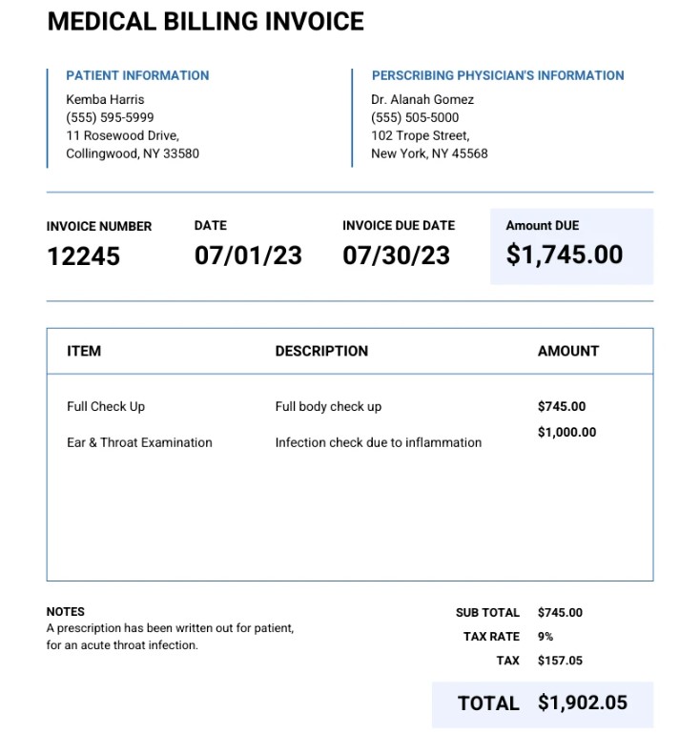The image size is (700, 734).
Task: Select the Patient Information heading
Action: click(137, 75)
